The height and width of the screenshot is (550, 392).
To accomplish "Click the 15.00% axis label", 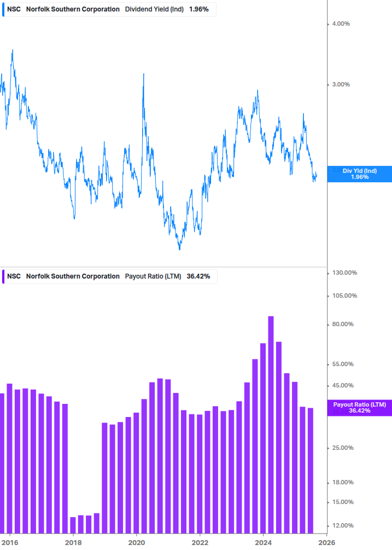I will point(343,502).
